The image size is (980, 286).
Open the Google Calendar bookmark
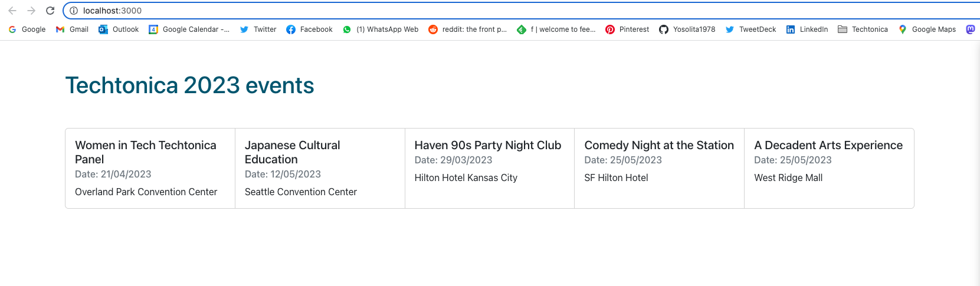[x=189, y=29]
